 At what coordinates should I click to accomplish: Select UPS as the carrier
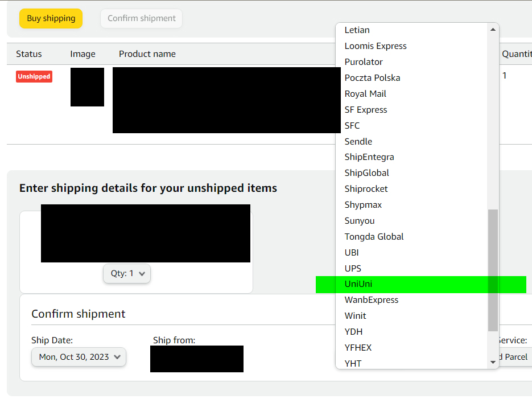411,269
